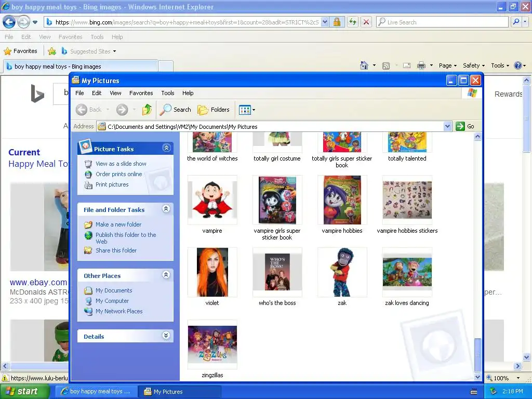The image size is (532, 399).
Task: Click the boy happy meal toys IE tab
Action: pyautogui.click(x=81, y=66)
